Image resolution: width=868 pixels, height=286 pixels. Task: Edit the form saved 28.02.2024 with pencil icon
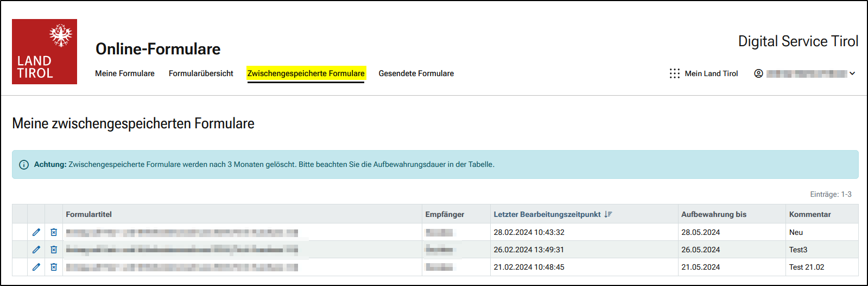[x=36, y=232]
